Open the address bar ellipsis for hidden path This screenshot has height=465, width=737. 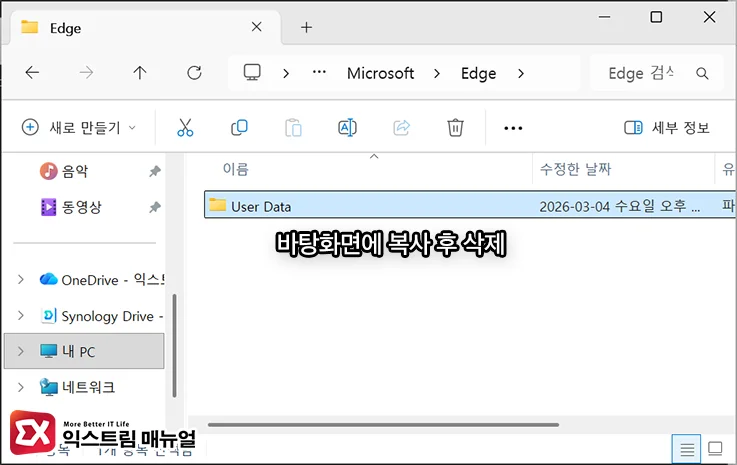tap(319, 72)
